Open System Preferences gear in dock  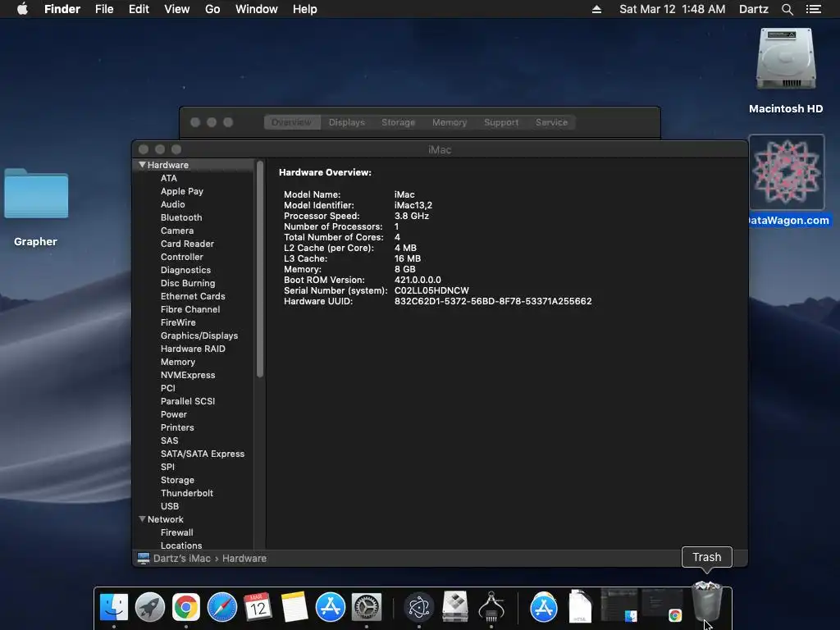367,607
